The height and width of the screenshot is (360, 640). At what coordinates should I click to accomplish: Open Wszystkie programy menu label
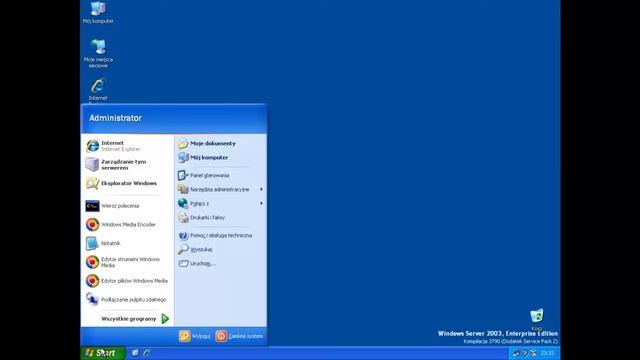[129, 319]
